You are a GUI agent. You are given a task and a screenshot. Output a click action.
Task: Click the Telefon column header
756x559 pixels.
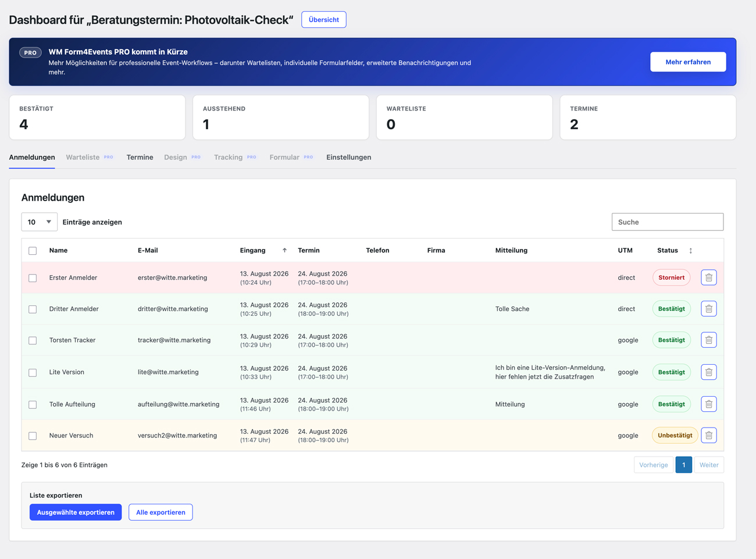click(377, 250)
